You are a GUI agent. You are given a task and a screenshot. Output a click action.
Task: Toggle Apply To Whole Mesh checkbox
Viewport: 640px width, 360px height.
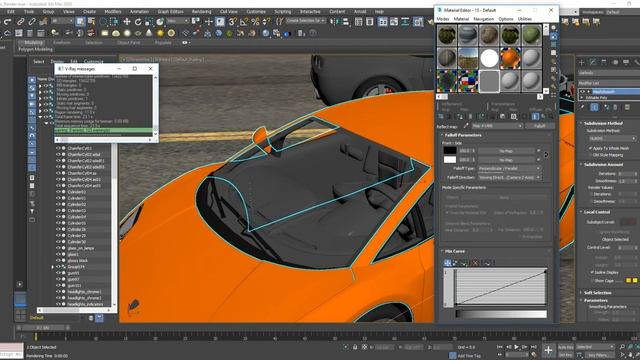591,148
